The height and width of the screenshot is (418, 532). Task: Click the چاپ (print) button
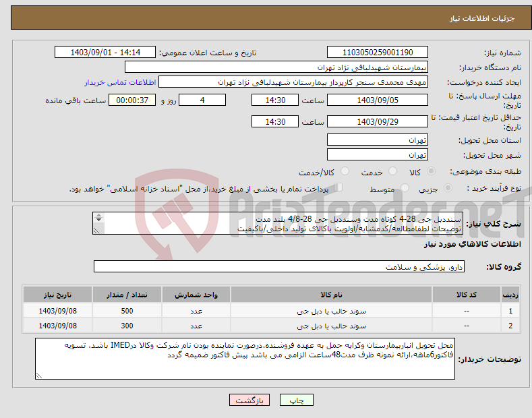(x=296, y=400)
